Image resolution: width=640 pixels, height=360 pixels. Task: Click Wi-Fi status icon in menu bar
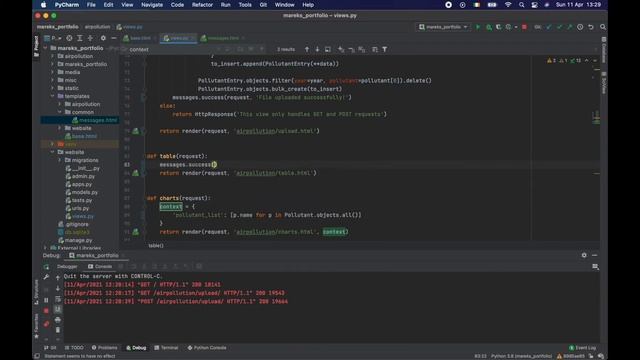tap(508, 5)
